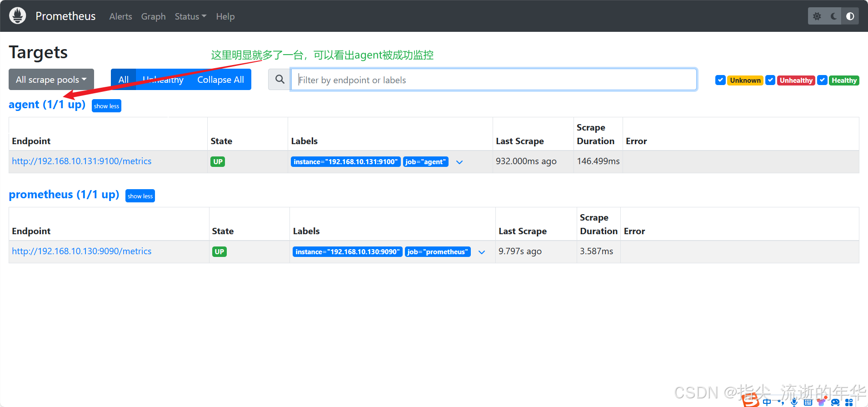Click the instance="192.168.10.130:9090" label badge
Viewport: 868px width, 407px height.
[x=348, y=252]
